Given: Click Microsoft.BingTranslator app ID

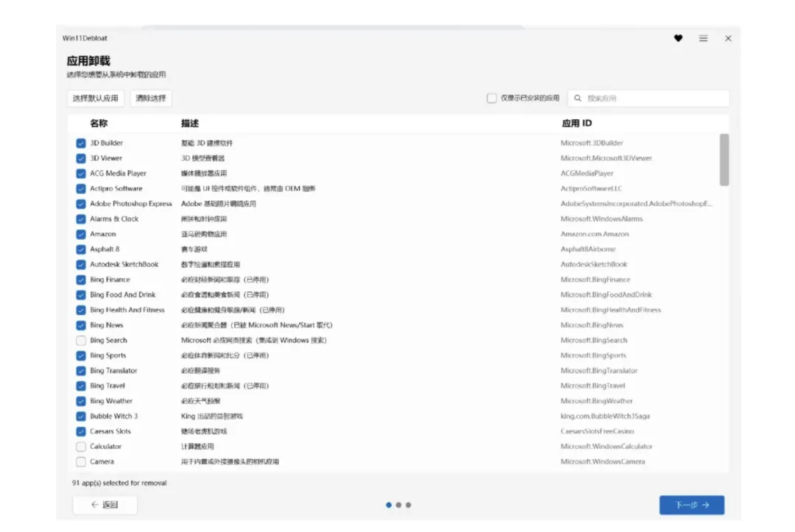Looking at the screenshot, I should pos(598,371).
